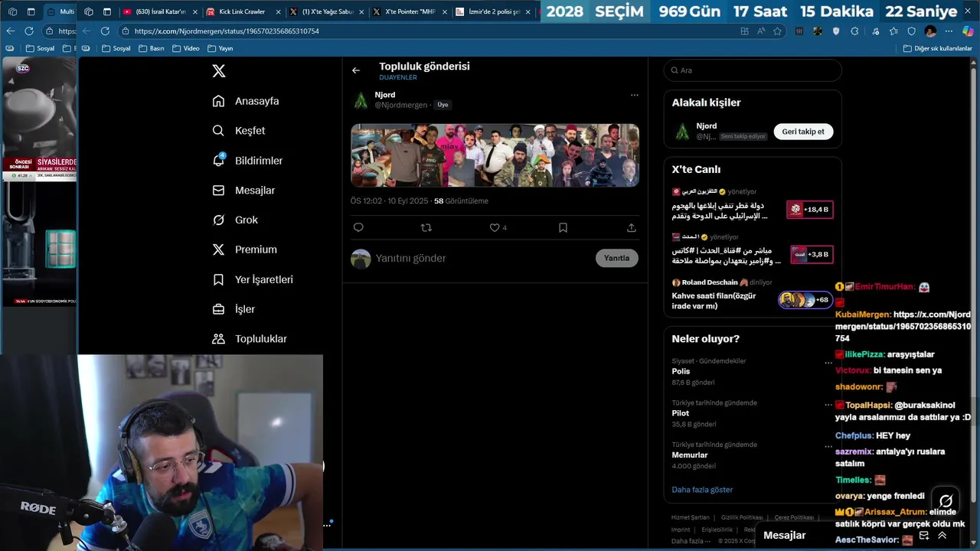Viewport: 980px width, 551px height.
Task: Click the Anasayfa home icon
Action: pyautogui.click(x=218, y=101)
